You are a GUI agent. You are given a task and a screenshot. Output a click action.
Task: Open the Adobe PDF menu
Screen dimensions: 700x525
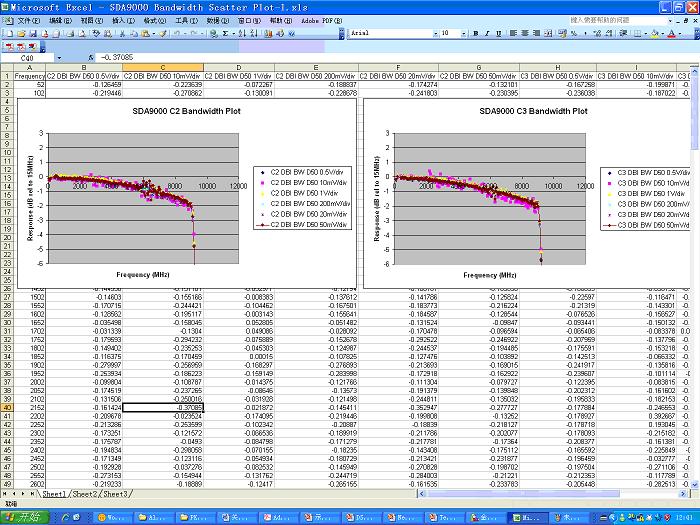(x=302, y=20)
